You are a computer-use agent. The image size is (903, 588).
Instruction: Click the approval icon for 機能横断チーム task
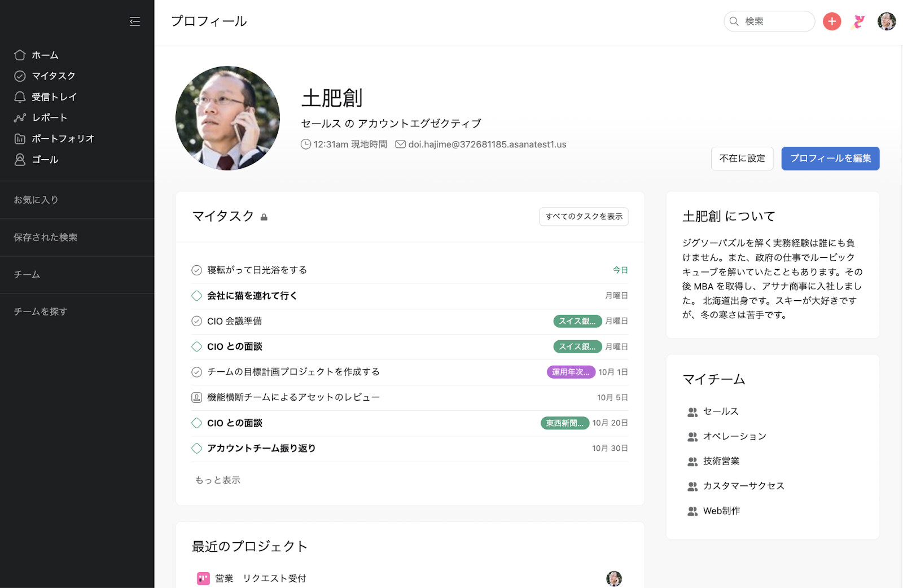point(197,397)
